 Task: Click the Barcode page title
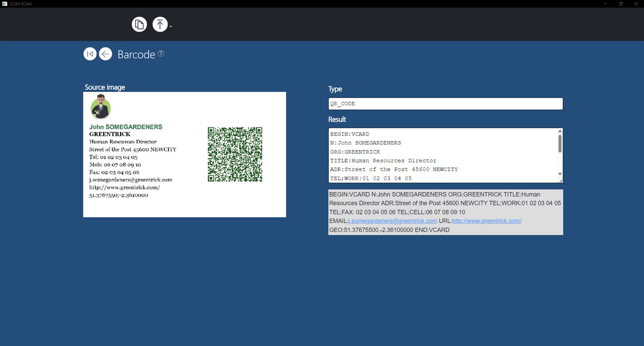pyautogui.click(x=136, y=54)
